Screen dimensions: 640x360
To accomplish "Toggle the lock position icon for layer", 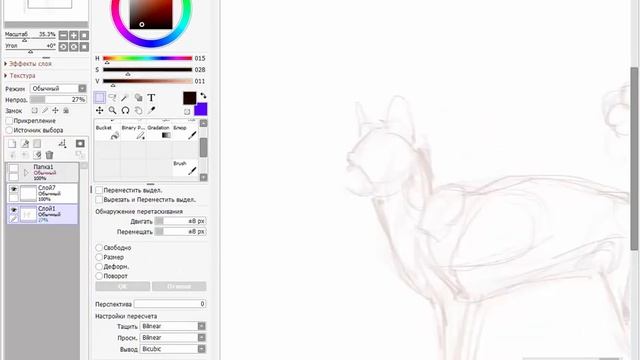I will pyautogui.click(x=56, y=111).
